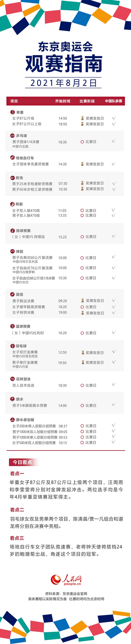Image resolution: width=131 pixels, height=644 pixels.
Task: Click the medal icon beside 女子铁饼决赛
Action: point(82,313)
